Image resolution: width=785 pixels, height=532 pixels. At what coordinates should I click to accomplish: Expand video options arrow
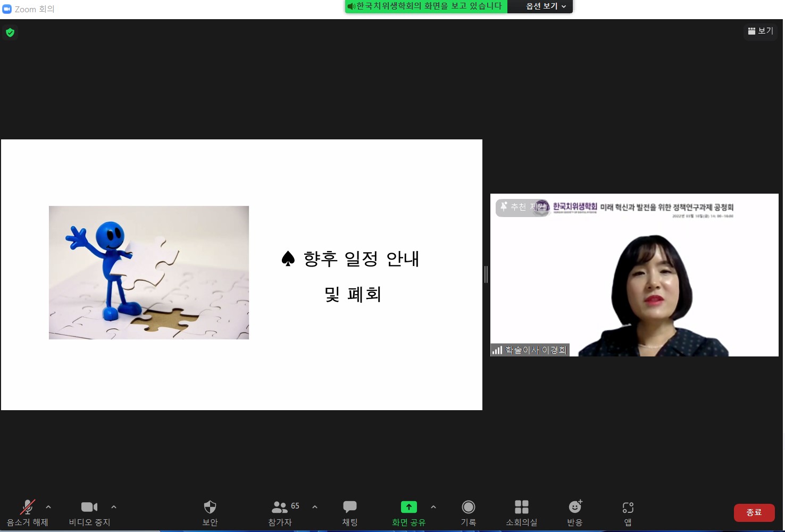tap(114, 507)
